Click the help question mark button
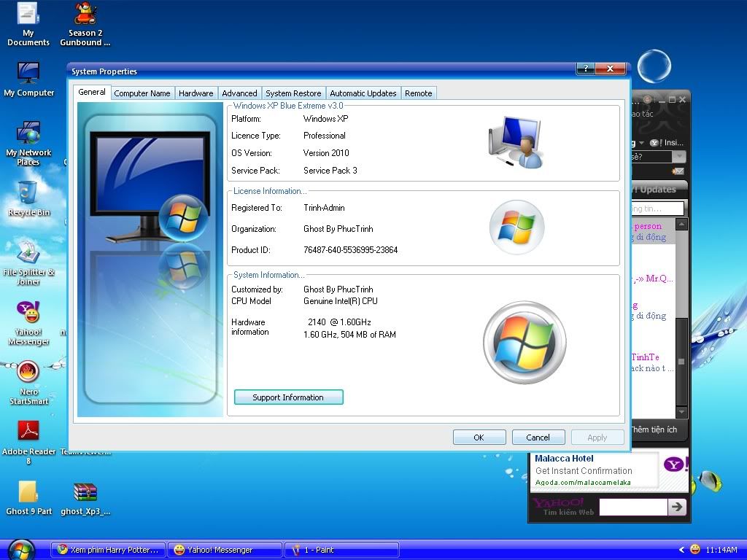Screen dimensions: 747x560 585,69
